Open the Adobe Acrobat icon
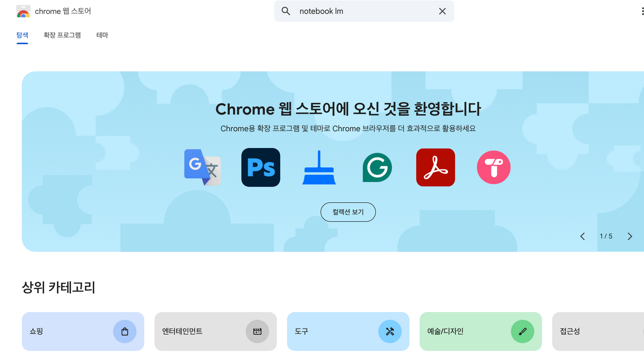644x362 pixels. click(436, 167)
